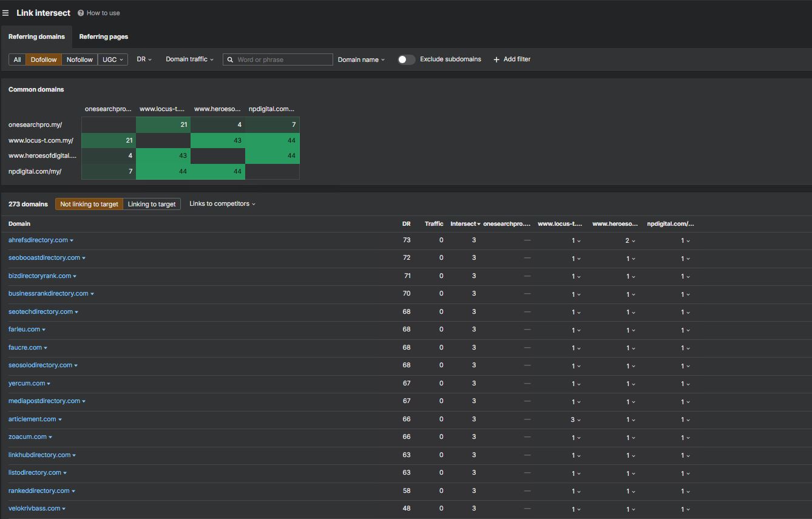Click the 'Common domains' heading
Viewport: 812px width, 519px height.
pos(36,89)
